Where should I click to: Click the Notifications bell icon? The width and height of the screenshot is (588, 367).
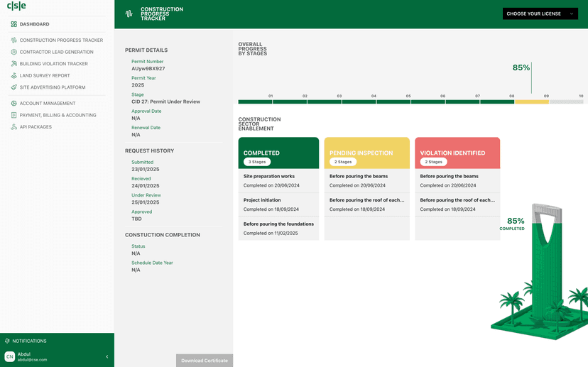pyautogui.click(x=7, y=341)
